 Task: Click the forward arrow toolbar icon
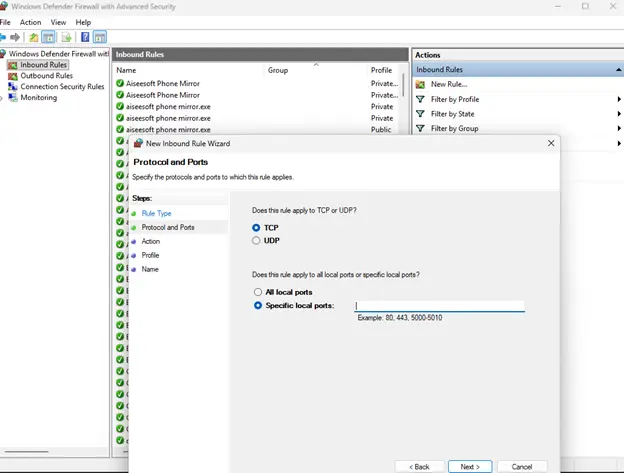tap(15, 37)
